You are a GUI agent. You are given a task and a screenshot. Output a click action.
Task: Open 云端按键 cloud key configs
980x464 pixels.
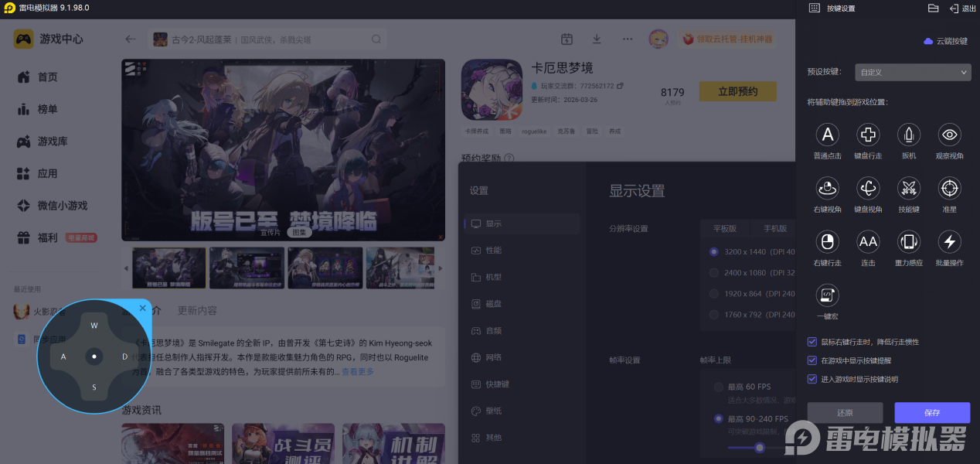pos(945,41)
